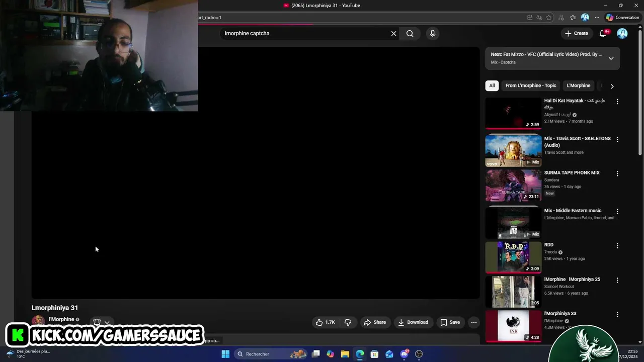Open OBS Studio from taskbar
The height and width of the screenshot is (362, 644).
click(419, 354)
